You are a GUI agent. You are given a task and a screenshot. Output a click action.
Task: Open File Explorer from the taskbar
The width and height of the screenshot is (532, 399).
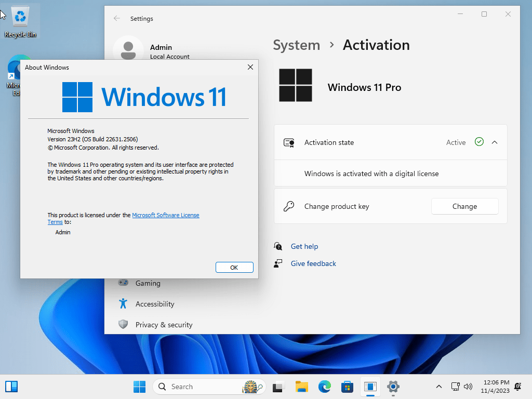tap(301, 387)
